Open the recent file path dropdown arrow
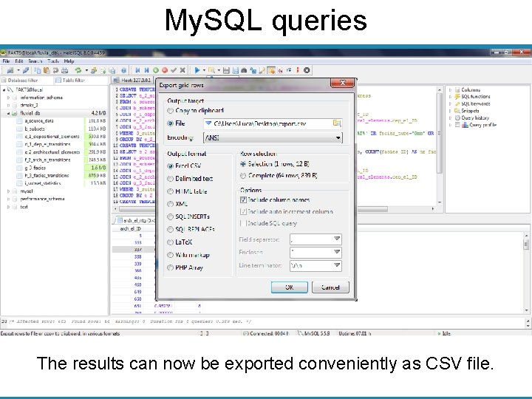Image resolution: width=532 pixels, height=399 pixels. (x=208, y=123)
